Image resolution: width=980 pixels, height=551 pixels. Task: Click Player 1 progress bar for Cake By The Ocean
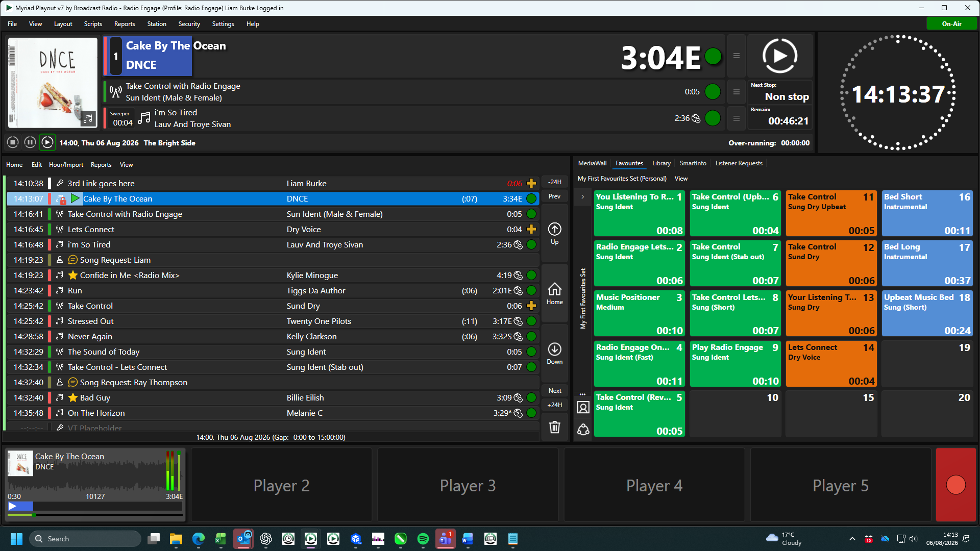coord(95,506)
